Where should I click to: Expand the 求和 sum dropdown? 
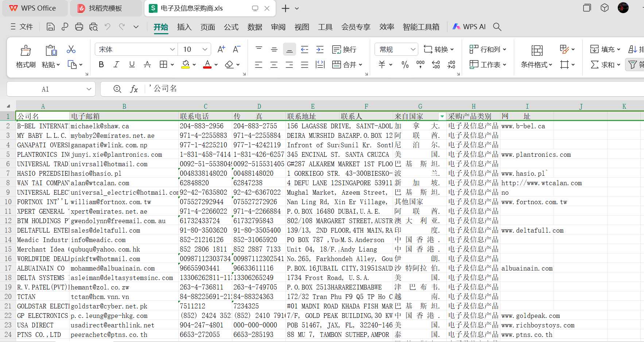pyautogui.click(x=618, y=65)
